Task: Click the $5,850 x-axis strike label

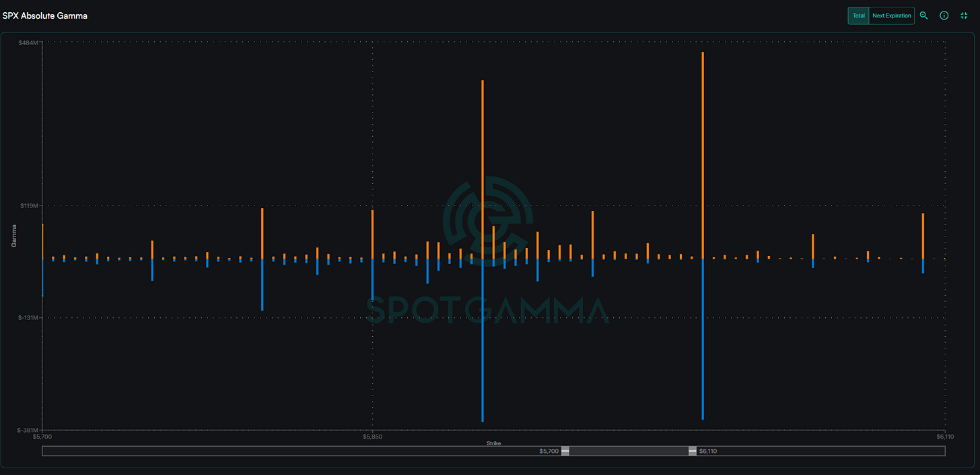Action: [x=372, y=437]
